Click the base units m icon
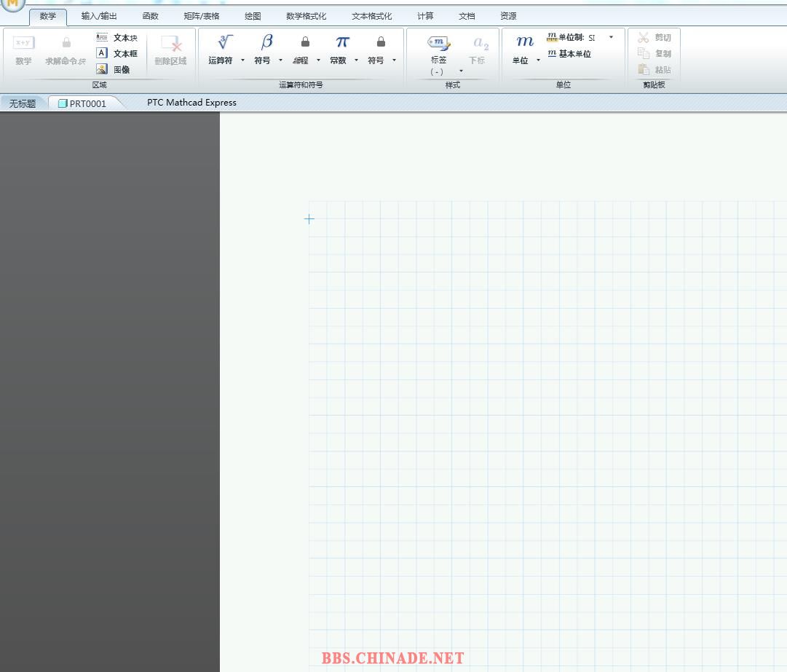Viewport: 787px width, 672px height. pos(552,53)
